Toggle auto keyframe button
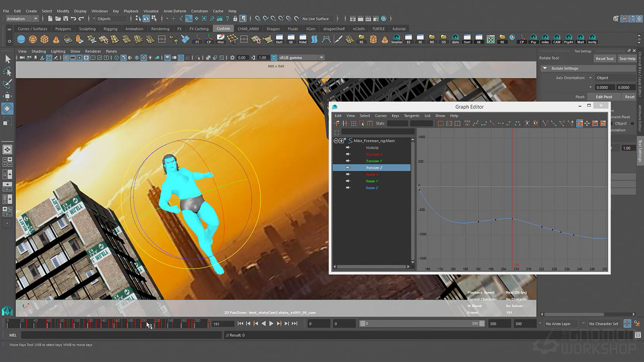Viewport: 644px width, 362px height. [x=627, y=324]
